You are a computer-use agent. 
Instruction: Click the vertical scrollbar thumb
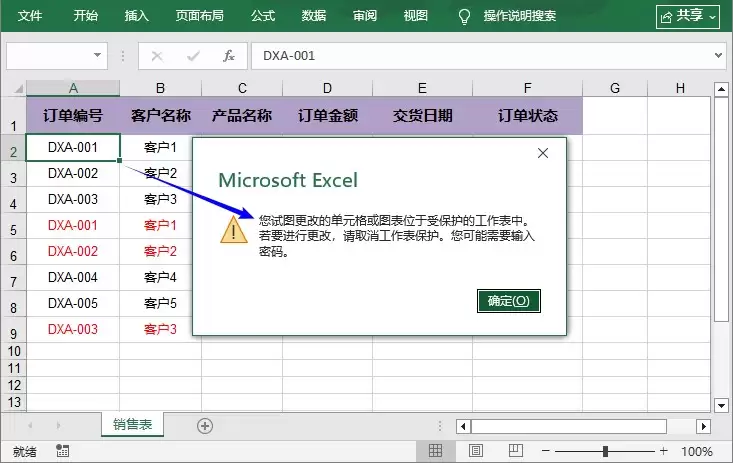tap(721, 209)
